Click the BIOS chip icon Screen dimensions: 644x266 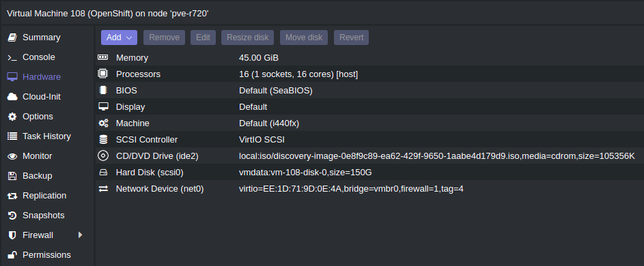point(102,90)
